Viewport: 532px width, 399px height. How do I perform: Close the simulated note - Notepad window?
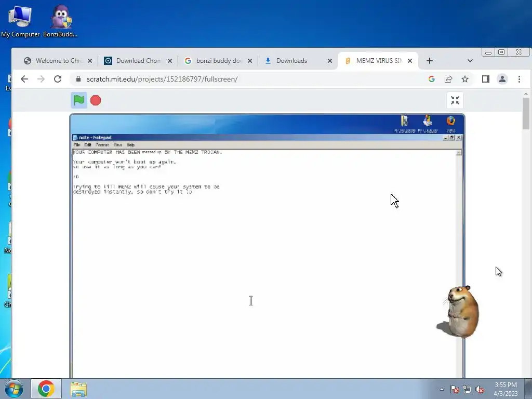[459, 137]
